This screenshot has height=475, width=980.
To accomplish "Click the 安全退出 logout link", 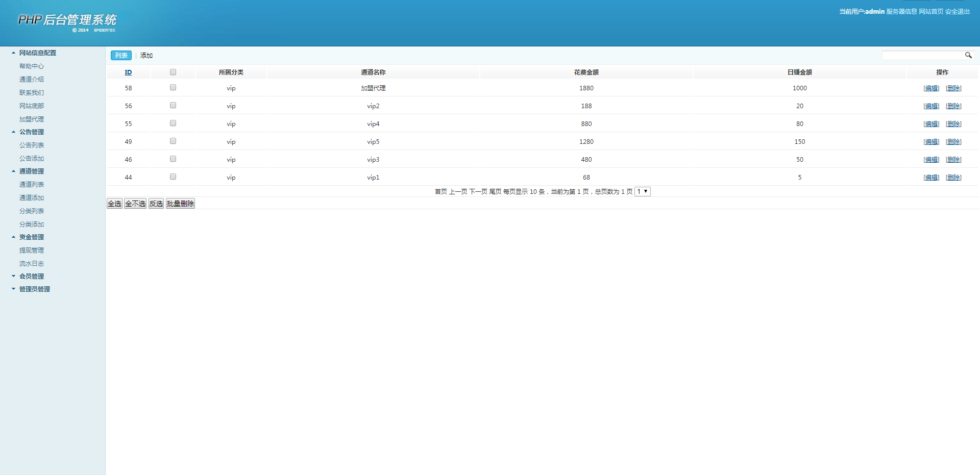I will [957, 12].
